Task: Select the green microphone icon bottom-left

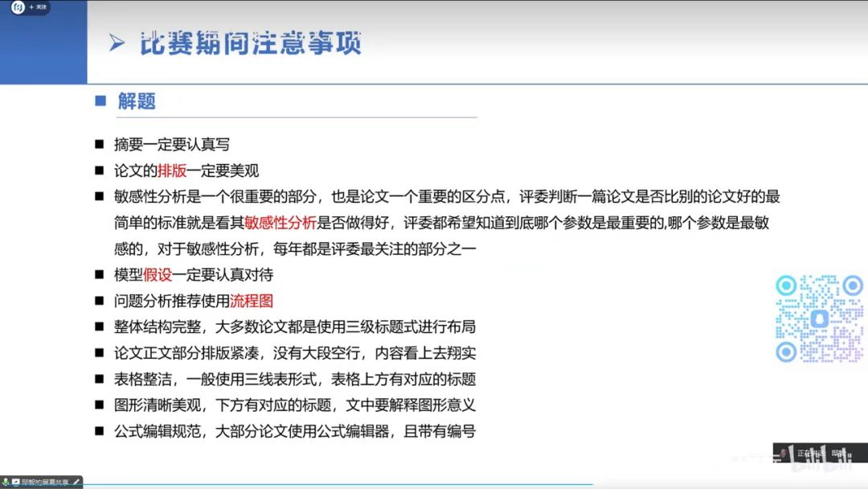Action: click(x=5, y=481)
